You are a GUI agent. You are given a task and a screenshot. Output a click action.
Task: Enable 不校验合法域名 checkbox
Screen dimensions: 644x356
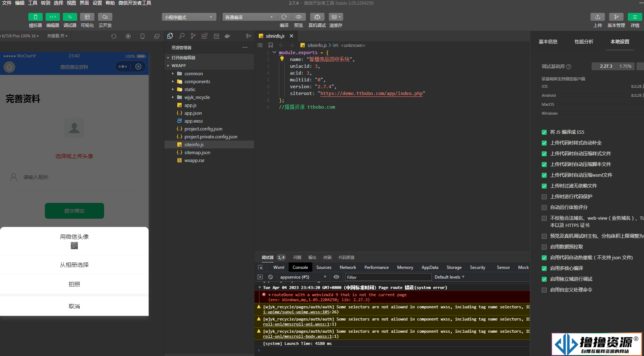[544, 218]
